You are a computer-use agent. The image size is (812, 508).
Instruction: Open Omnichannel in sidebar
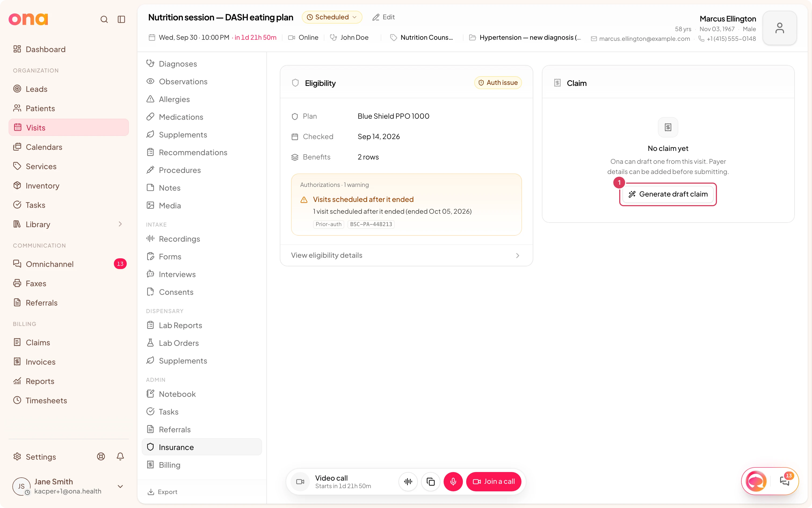point(68,264)
